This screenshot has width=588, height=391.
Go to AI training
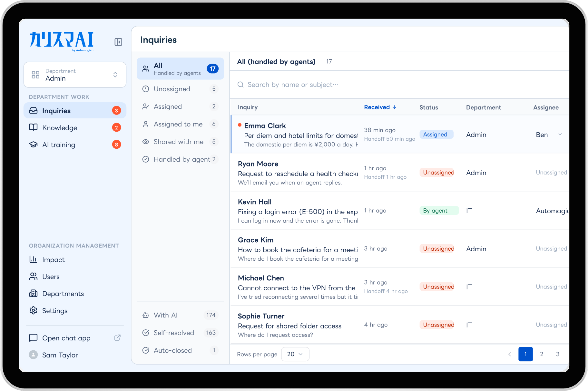[x=75, y=145]
